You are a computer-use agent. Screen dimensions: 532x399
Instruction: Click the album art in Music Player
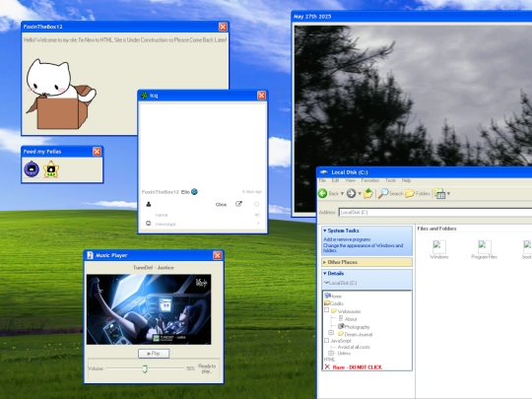[x=149, y=309]
